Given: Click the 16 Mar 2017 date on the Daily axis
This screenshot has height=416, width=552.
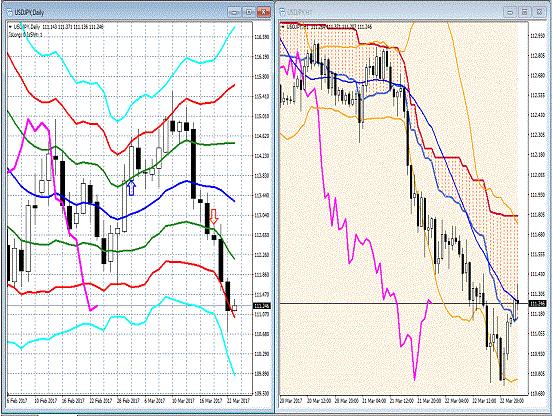Looking at the screenshot, I should click(211, 401).
